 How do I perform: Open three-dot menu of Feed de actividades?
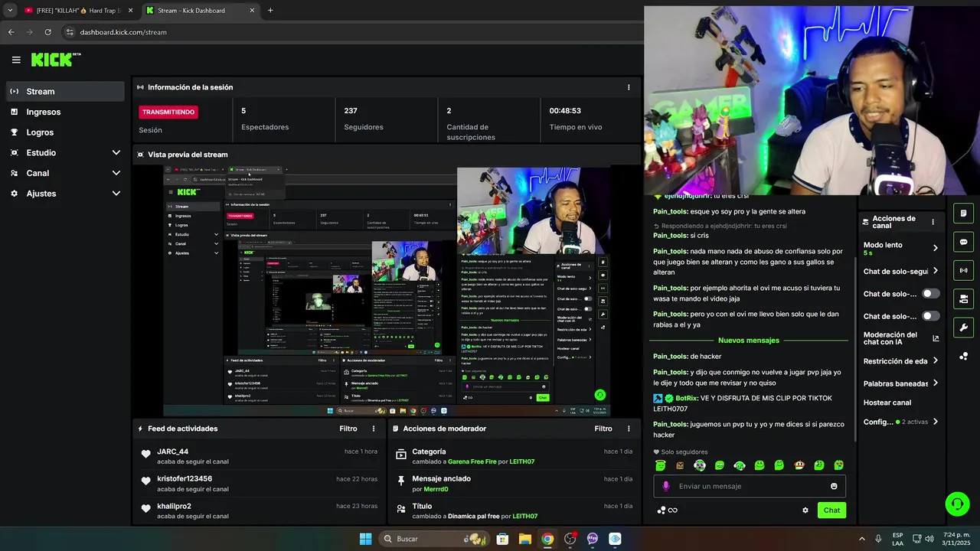click(374, 429)
